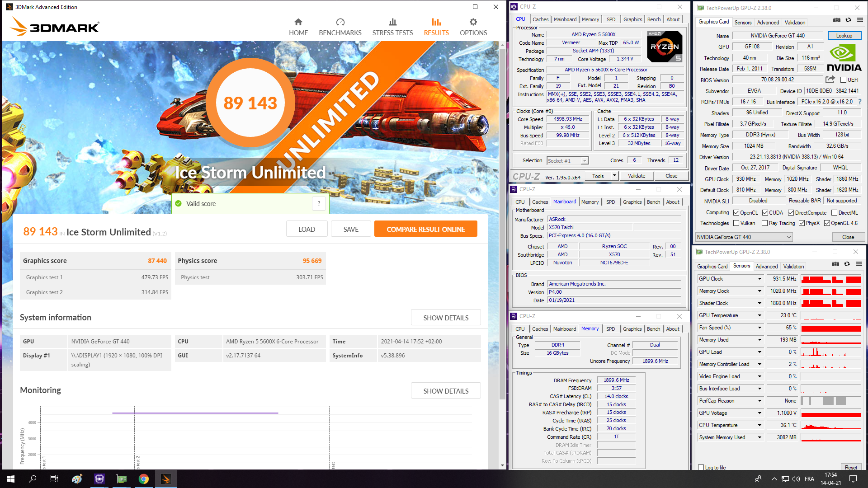The image size is (868, 488).
Task: Switch to Bench tab in top CPU-Z window
Action: (x=654, y=19)
